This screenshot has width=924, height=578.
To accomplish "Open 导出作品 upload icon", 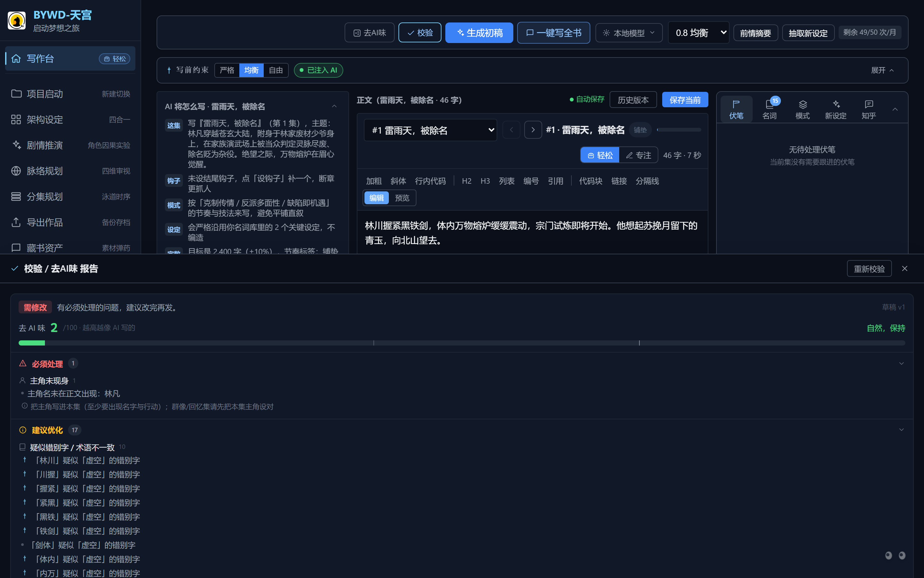I will [x=16, y=222].
